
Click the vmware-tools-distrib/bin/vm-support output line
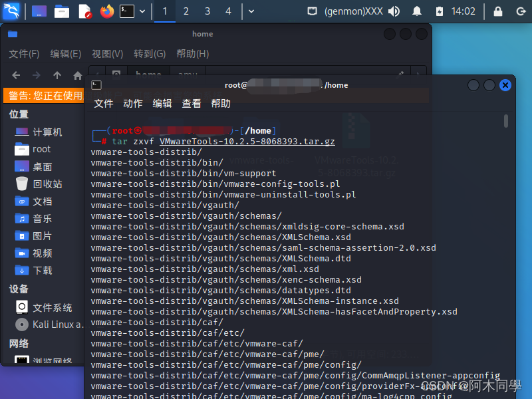click(184, 173)
